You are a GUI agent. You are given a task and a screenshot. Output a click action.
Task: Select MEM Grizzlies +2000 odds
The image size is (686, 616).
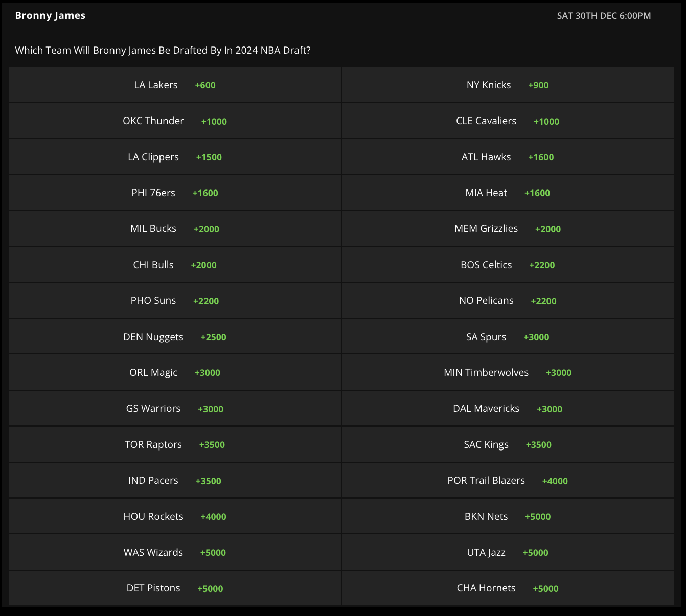(508, 229)
